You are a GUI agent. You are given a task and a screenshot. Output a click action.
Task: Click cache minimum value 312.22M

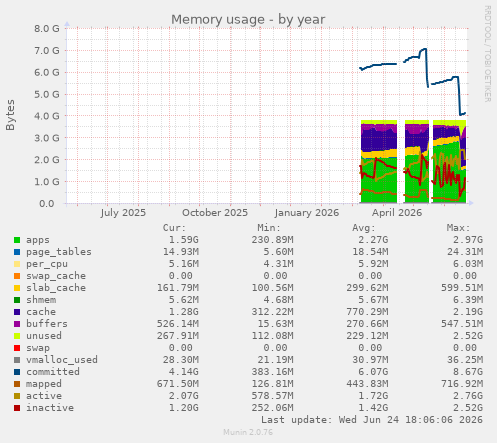(x=272, y=312)
